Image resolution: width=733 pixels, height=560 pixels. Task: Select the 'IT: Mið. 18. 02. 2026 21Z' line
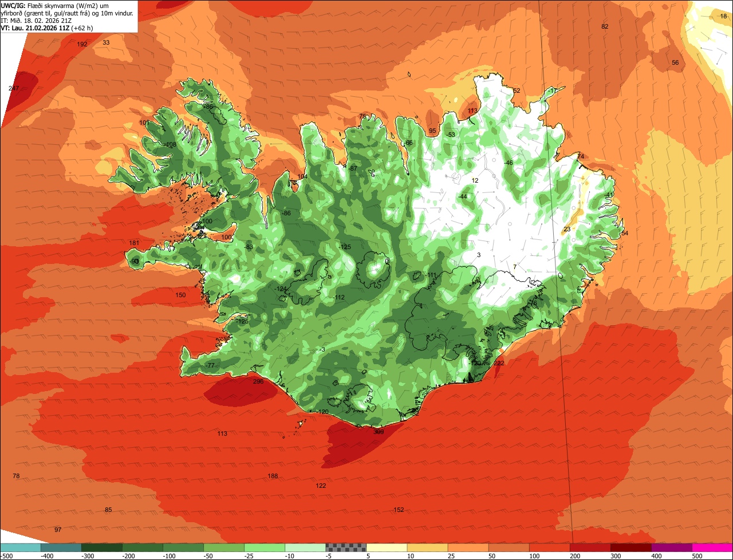click(36, 20)
